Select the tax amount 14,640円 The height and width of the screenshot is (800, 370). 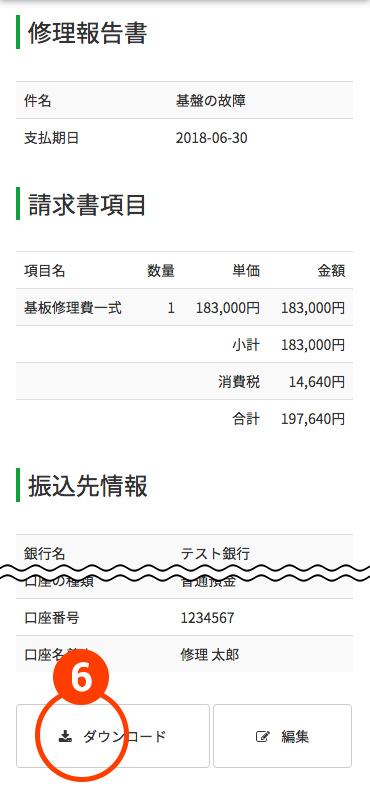click(317, 382)
